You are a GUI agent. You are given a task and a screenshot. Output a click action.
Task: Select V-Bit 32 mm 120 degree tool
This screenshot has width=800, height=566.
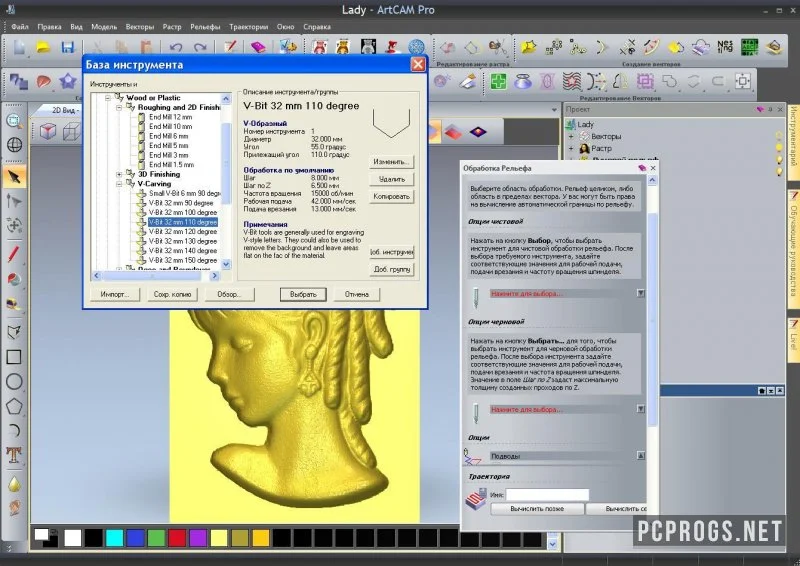pos(183,232)
